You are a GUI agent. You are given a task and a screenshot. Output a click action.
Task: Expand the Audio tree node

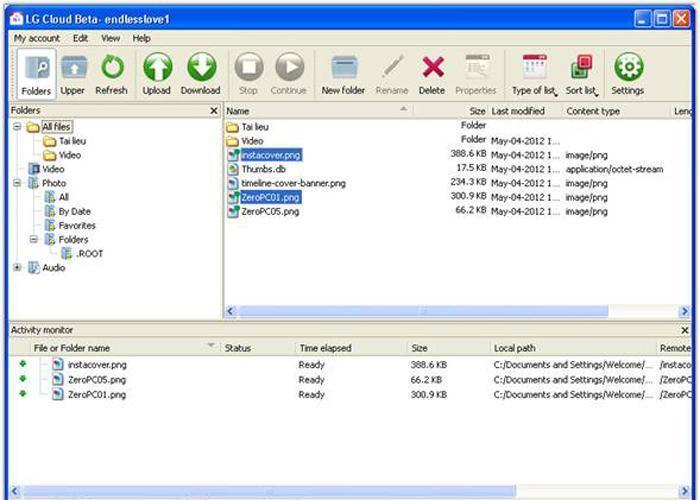coord(18,268)
